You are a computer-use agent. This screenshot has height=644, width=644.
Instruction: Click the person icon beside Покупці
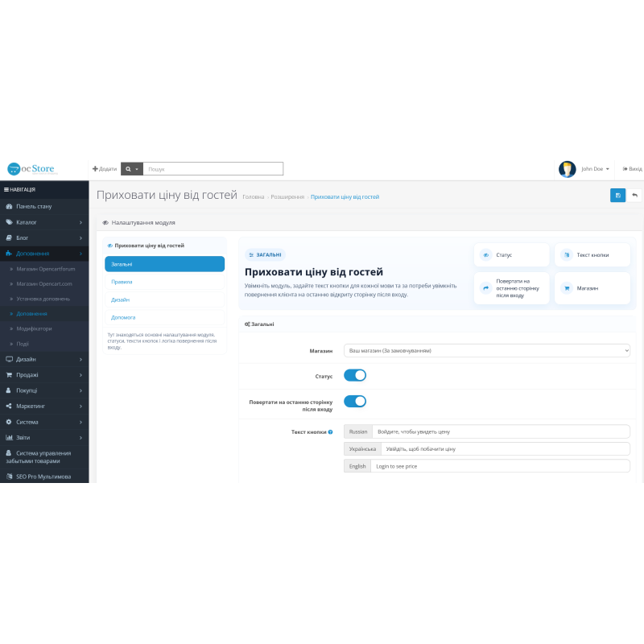point(9,390)
